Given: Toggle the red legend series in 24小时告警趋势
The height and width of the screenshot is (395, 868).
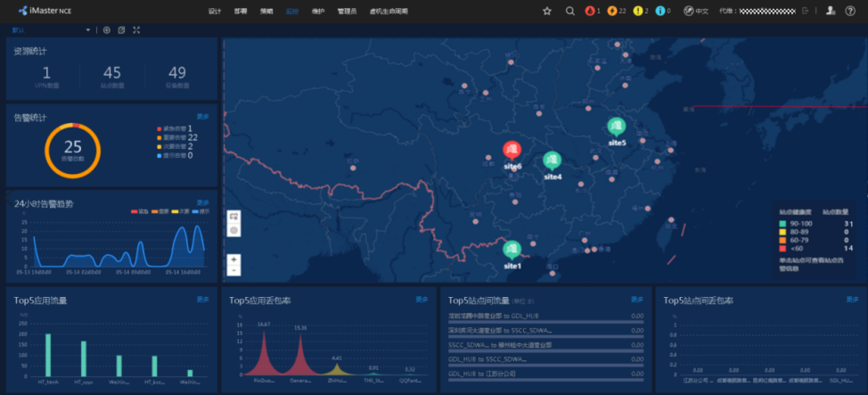Looking at the screenshot, I should [x=134, y=211].
